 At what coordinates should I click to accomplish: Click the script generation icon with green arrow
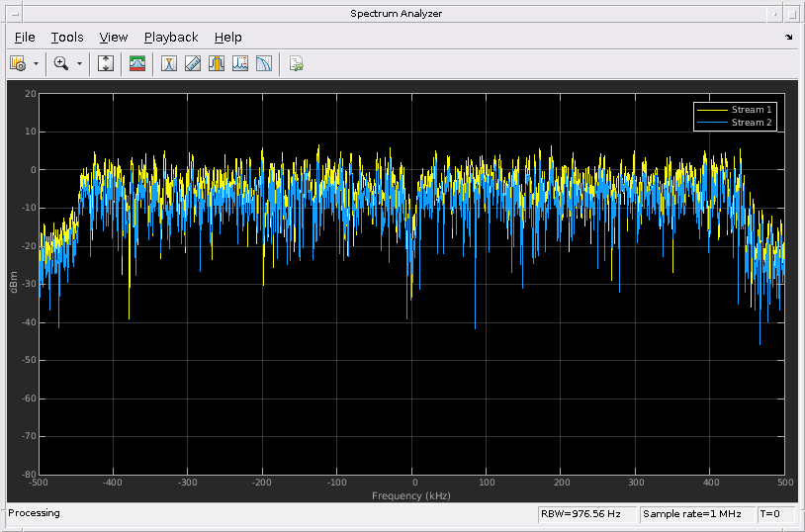pos(296,63)
